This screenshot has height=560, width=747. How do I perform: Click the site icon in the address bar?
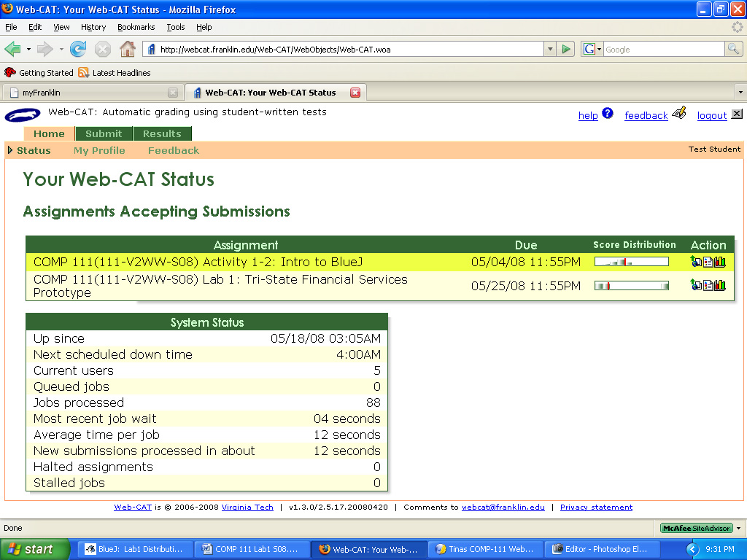tap(152, 49)
